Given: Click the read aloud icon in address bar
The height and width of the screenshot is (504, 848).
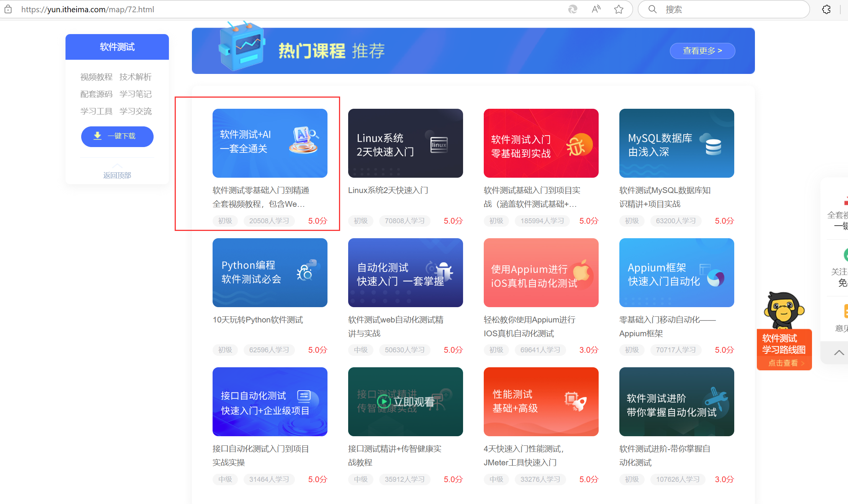Looking at the screenshot, I should pos(596,9).
